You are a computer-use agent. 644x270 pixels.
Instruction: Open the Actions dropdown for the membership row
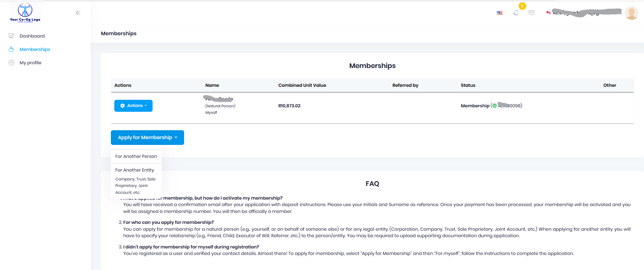tap(133, 106)
